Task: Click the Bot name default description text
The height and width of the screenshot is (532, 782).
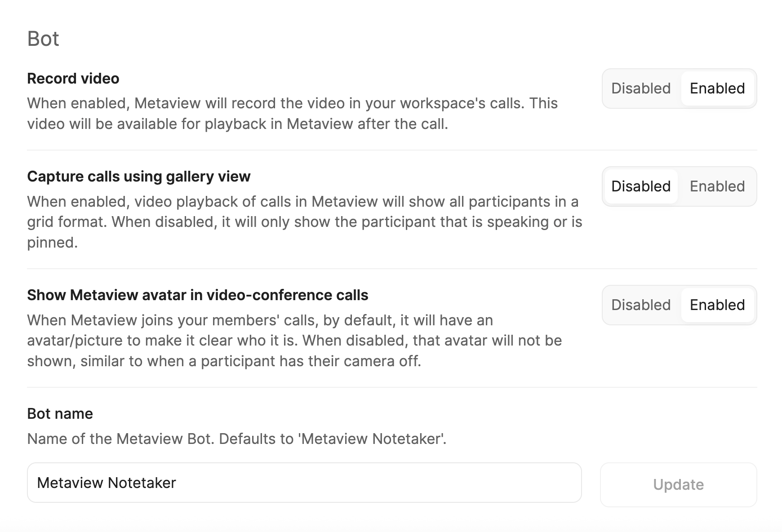Action: point(237,439)
